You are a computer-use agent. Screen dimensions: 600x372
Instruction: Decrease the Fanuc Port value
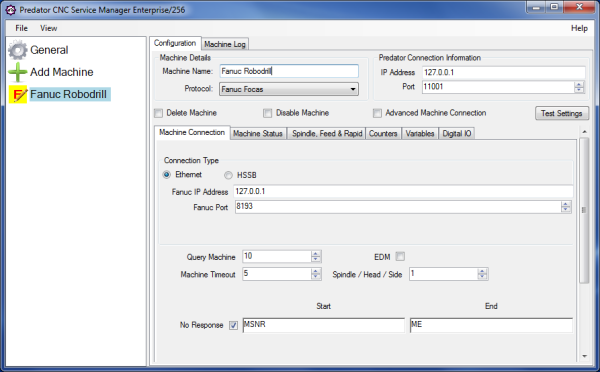(x=566, y=210)
